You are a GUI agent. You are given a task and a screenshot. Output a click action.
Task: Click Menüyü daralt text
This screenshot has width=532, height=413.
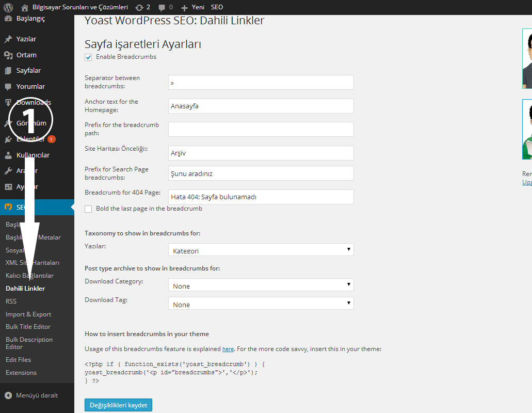(x=37, y=395)
